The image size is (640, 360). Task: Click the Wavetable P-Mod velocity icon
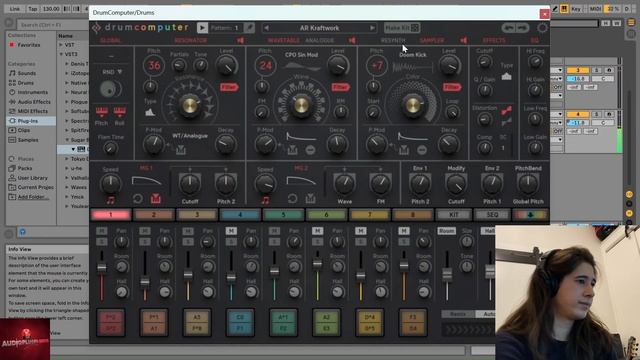[292, 150]
